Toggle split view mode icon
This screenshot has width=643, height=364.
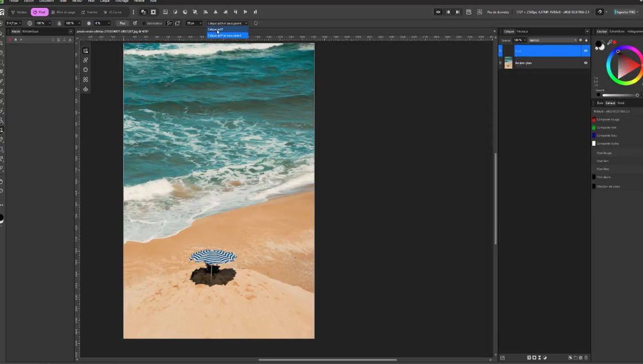point(448,12)
